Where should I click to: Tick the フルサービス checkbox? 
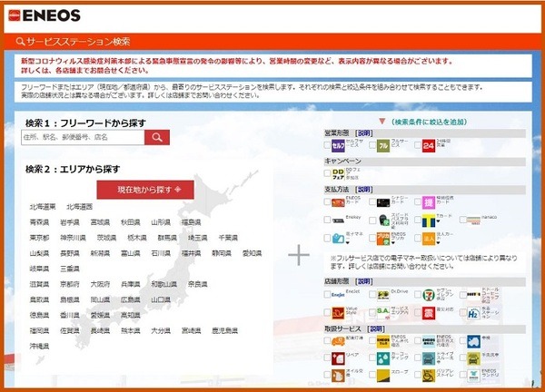point(372,145)
